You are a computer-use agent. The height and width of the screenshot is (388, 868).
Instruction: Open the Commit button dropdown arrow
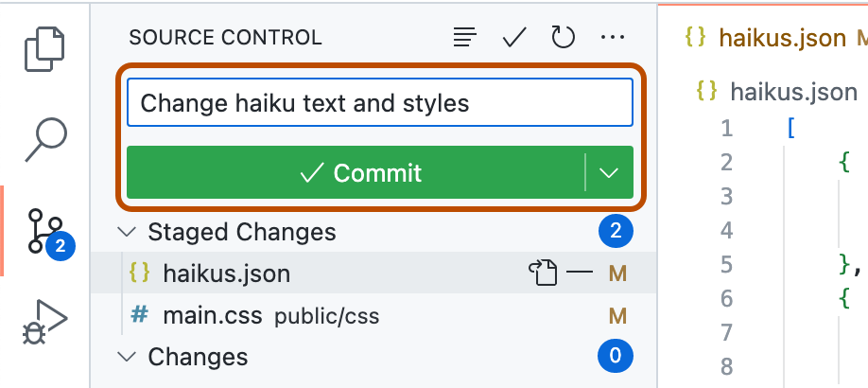tap(610, 173)
